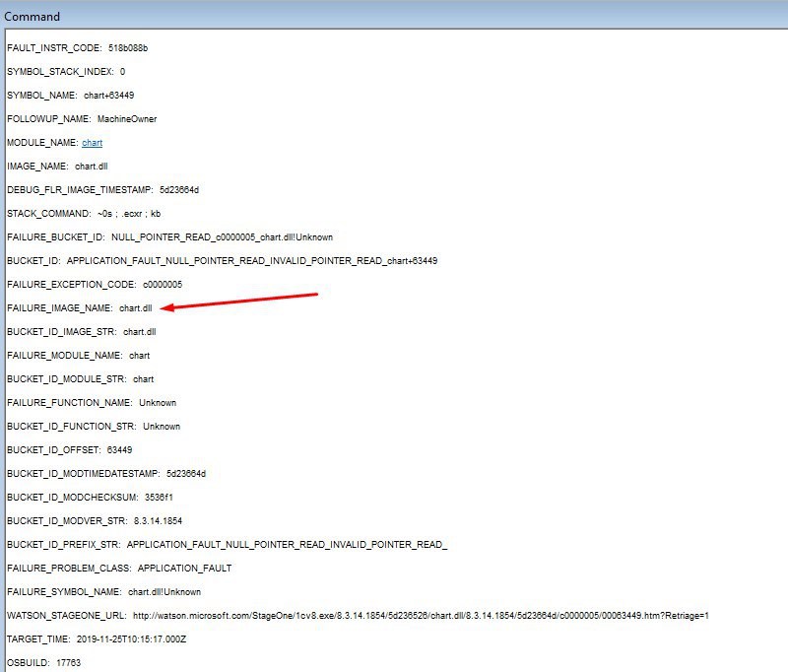Select TARGET_TIME value 2019-11-25T10:15:17.000Z
This screenshot has width=788, height=672.
click(132, 638)
